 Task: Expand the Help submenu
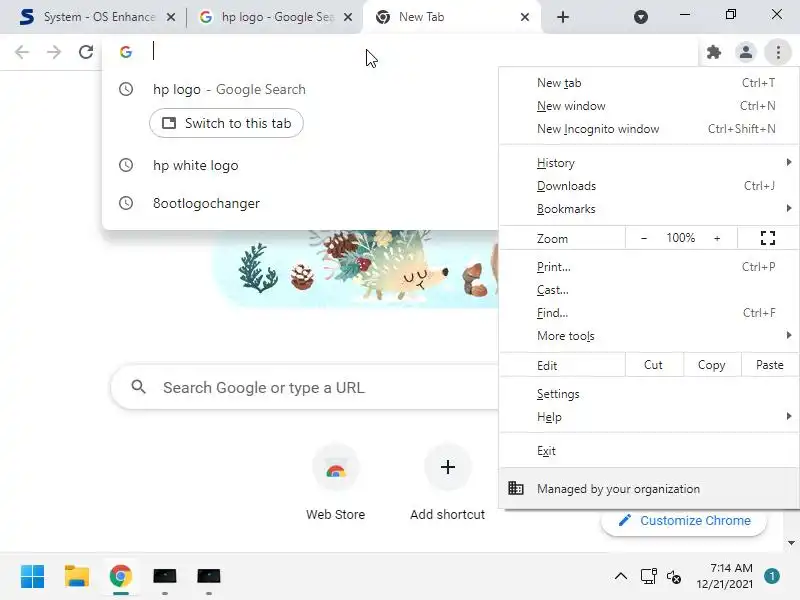pos(649,417)
